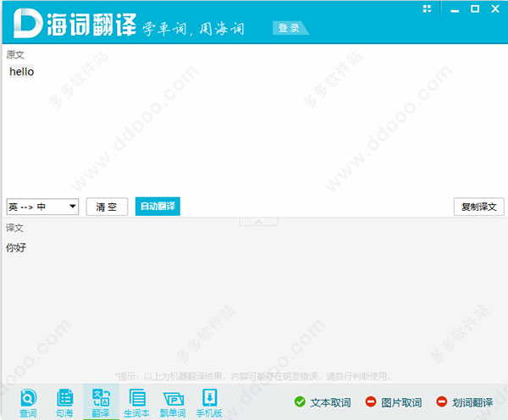Click the 自动翻译 auto translate button
The image size is (508, 420).
[x=157, y=206]
